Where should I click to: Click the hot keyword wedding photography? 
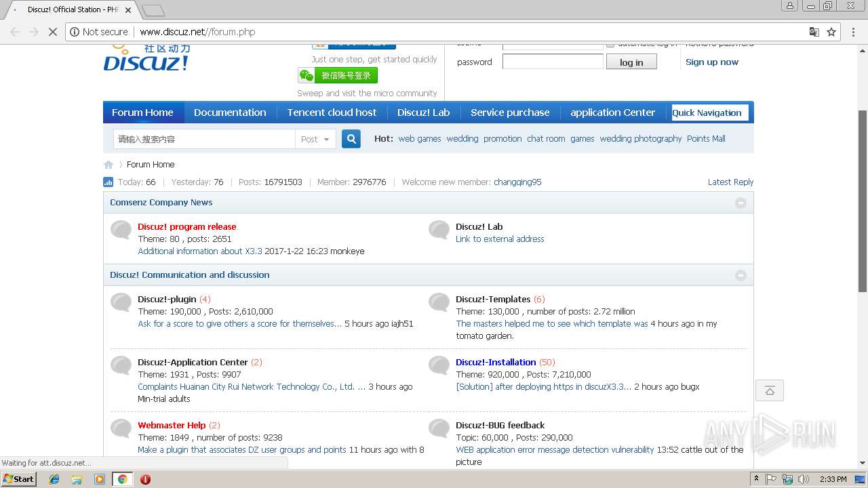[x=641, y=138]
